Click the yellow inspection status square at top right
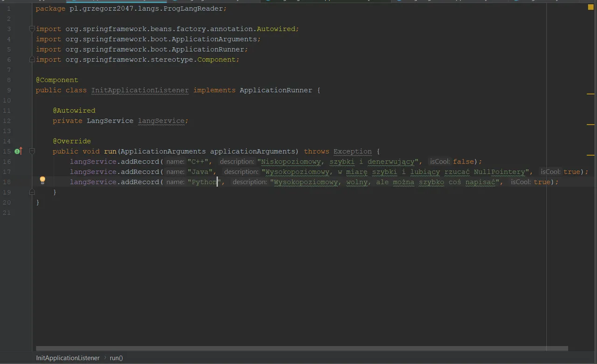The image size is (597, 364). [x=590, y=7]
